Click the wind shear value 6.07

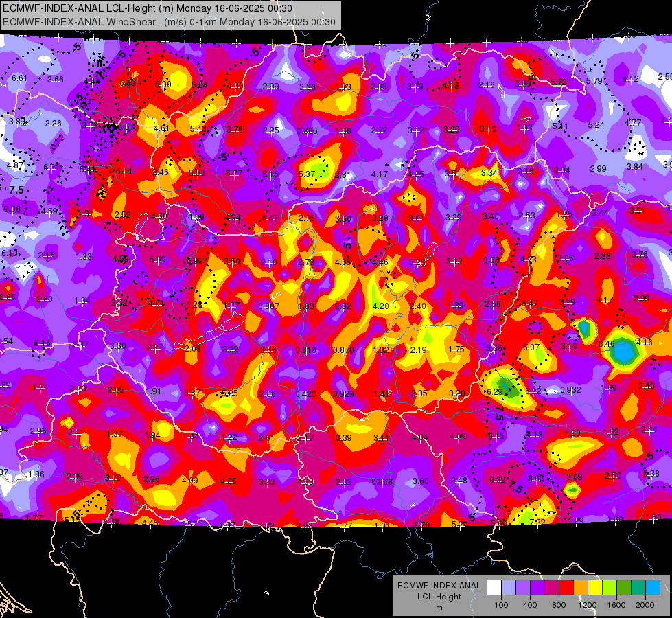[x=531, y=347]
